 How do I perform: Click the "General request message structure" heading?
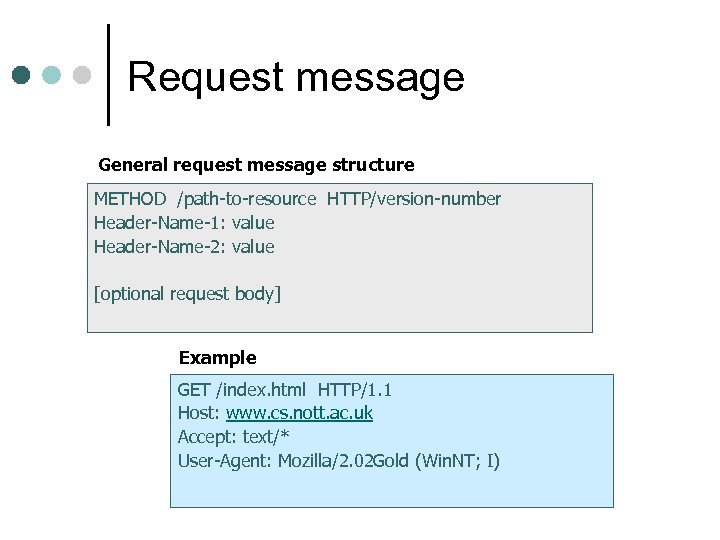(256, 164)
